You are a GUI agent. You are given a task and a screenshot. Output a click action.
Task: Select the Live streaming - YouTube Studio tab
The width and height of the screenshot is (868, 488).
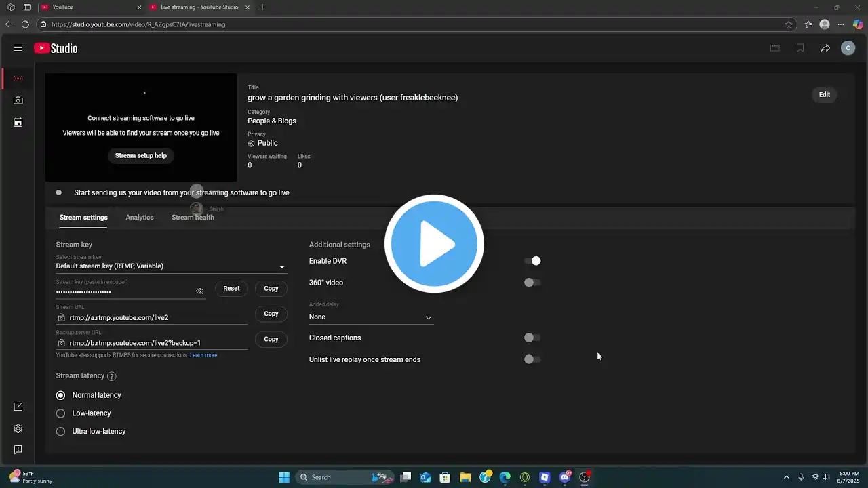pos(199,7)
